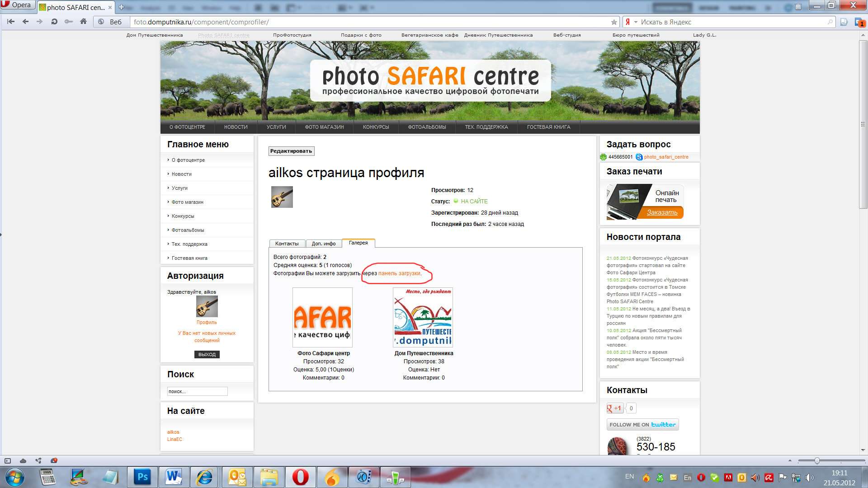This screenshot has height=488, width=868.
Task: Click the Follow me on Twitter button
Action: 642,425
